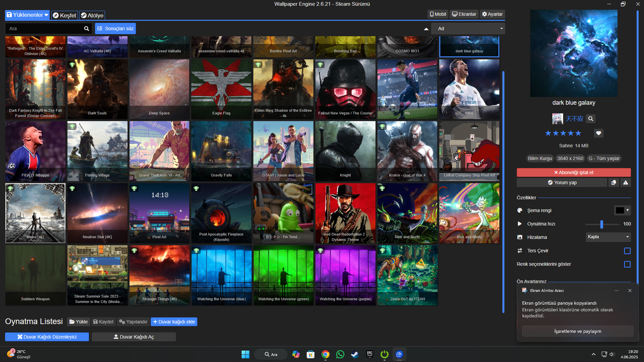Check Renk seçeneklerini göster box
The image size is (644, 362).
point(627,264)
